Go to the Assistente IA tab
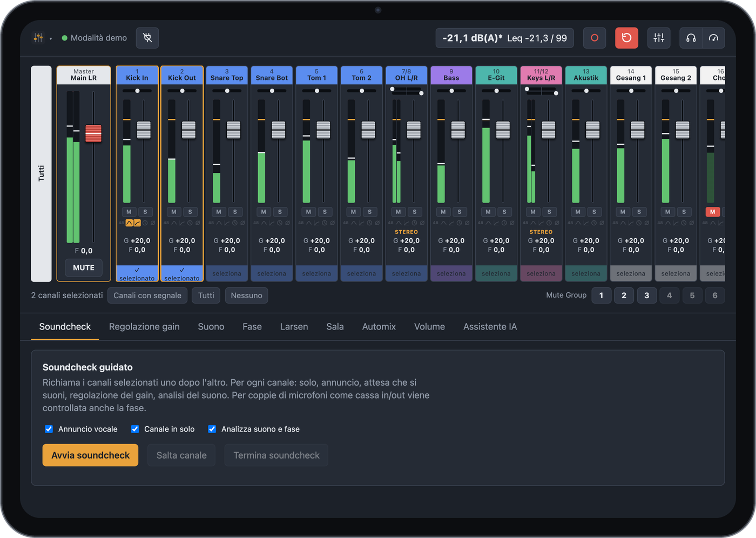756x538 pixels. (490, 327)
